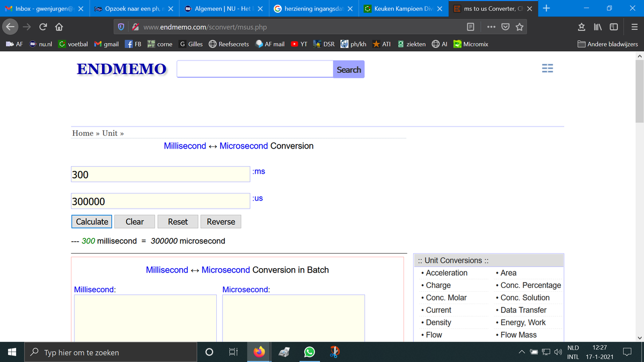Show hidden system tray icons chevron
Screen dimensions: 644x362
click(522, 352)
